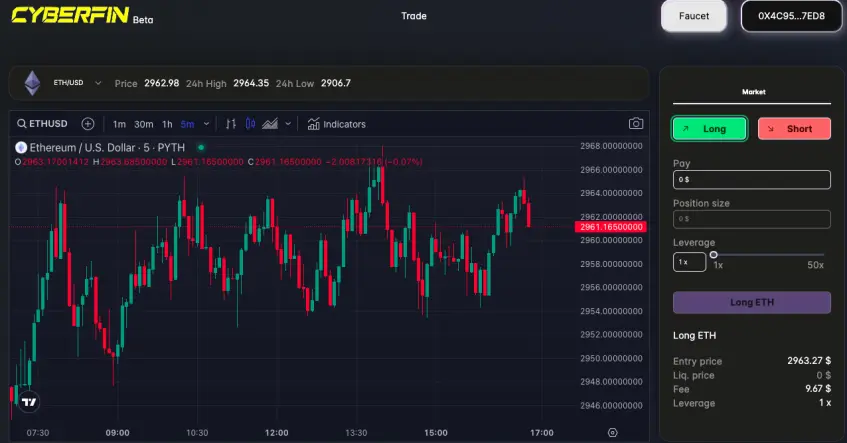
Task: Focus the Position size input field
Action: (x=751, y=219)
